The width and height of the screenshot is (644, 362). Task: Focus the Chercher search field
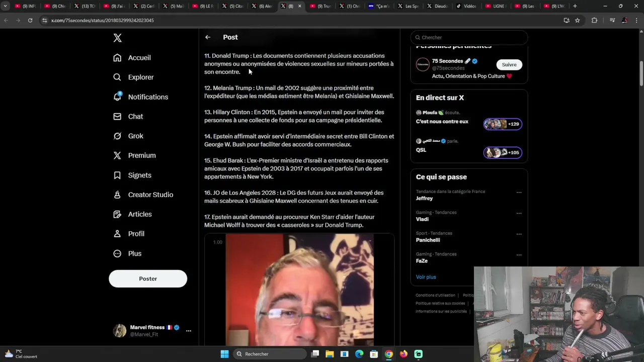click(469, 37)
